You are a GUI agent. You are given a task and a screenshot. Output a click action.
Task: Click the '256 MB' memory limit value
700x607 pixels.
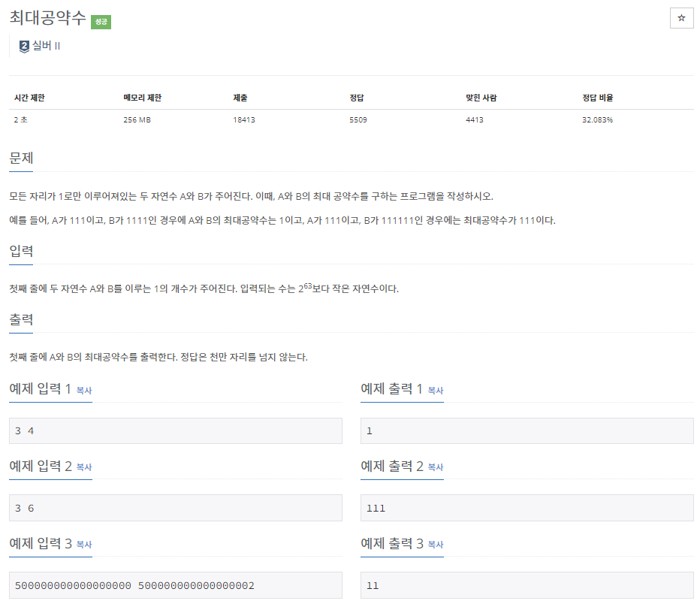[x=137, y=119]
